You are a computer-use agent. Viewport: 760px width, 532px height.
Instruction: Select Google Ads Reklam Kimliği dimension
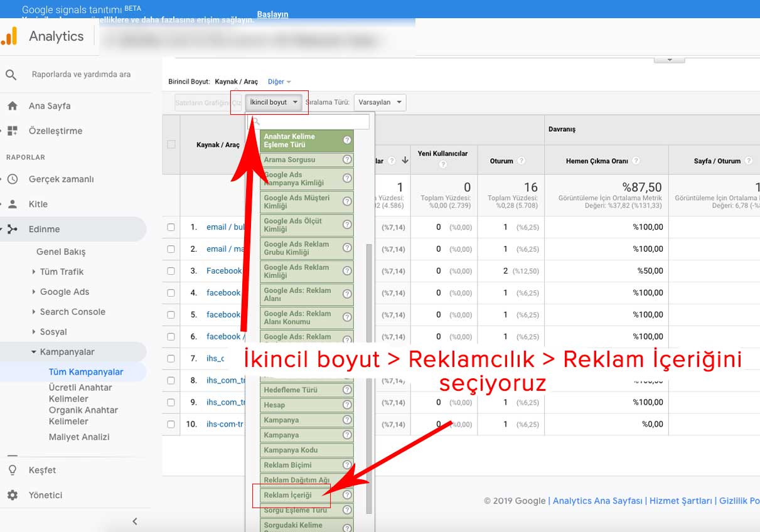point(307,271)
